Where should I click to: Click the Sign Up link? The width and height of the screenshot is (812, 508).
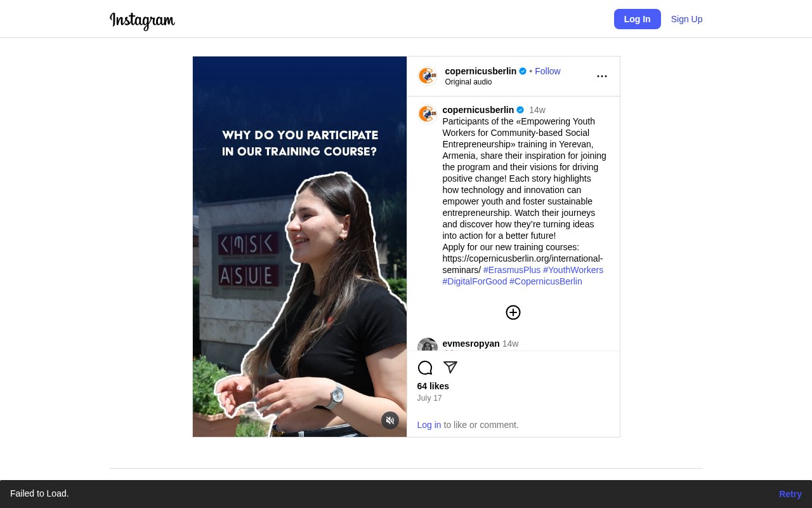(686, 19)
